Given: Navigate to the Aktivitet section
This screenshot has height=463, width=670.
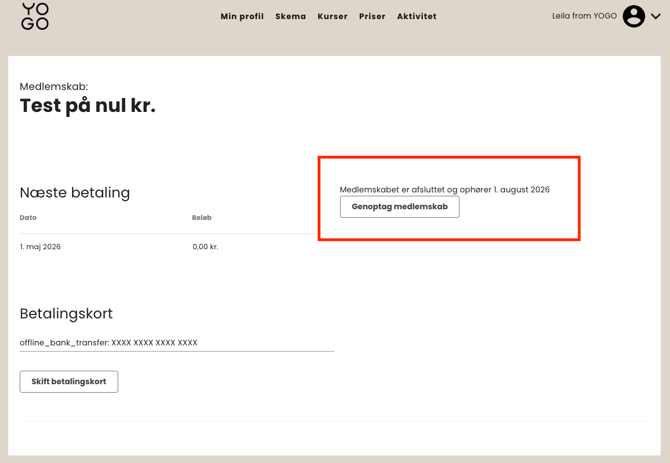Looking at the screenshot, I should [x=416, y=17].
